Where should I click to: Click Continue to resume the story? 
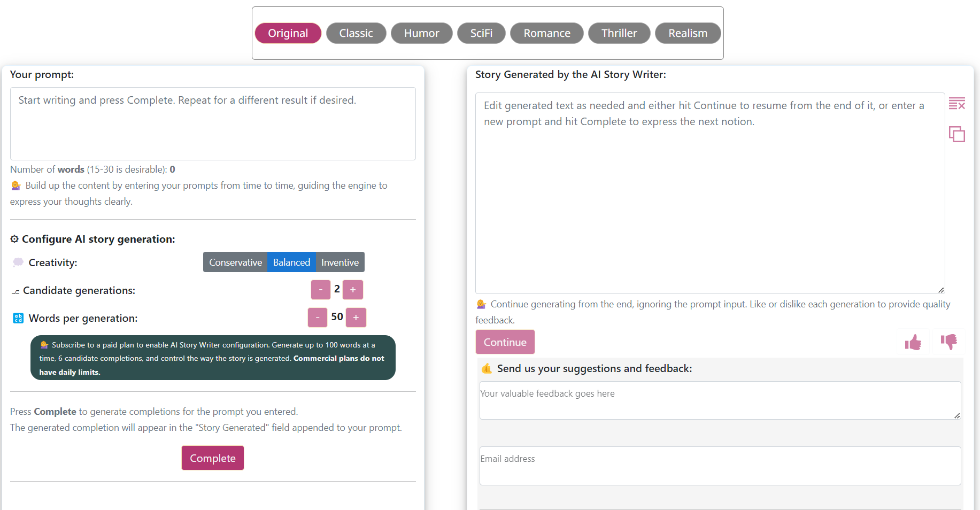pos(505,342)
